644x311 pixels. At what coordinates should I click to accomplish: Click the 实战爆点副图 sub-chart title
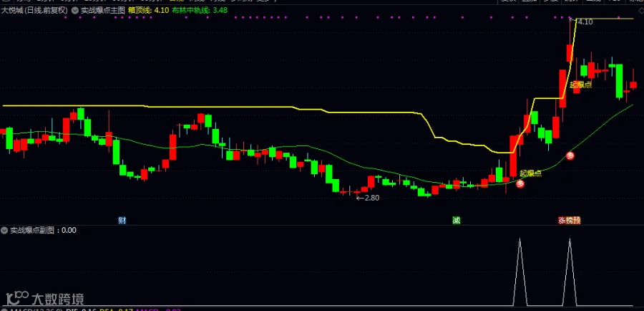35,230
